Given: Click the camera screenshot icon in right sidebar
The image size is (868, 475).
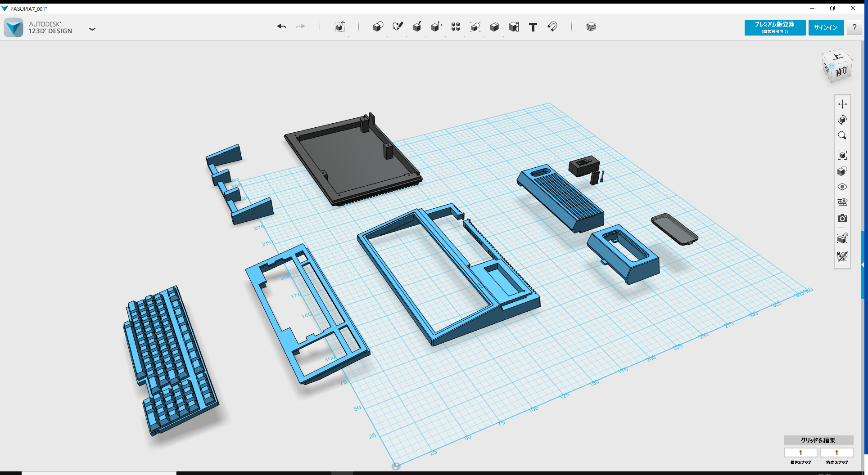Looking at the screenshot, I should 842,219.
